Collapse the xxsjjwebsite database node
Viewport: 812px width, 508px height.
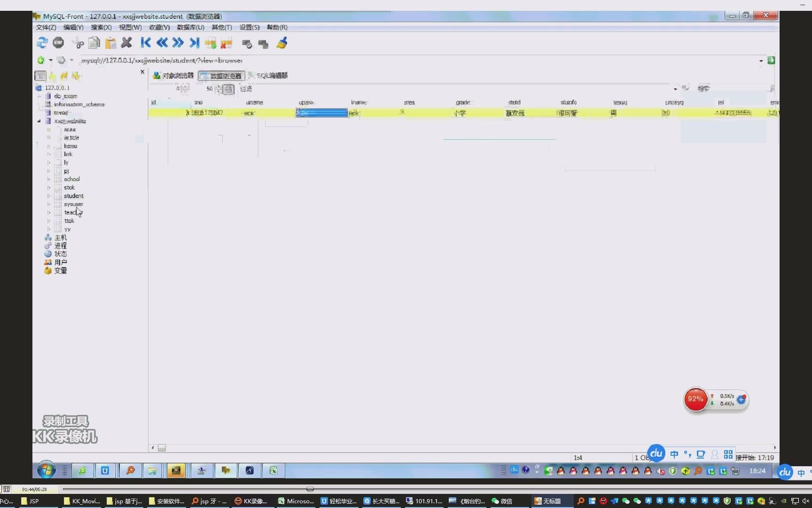tap(39, 121)
